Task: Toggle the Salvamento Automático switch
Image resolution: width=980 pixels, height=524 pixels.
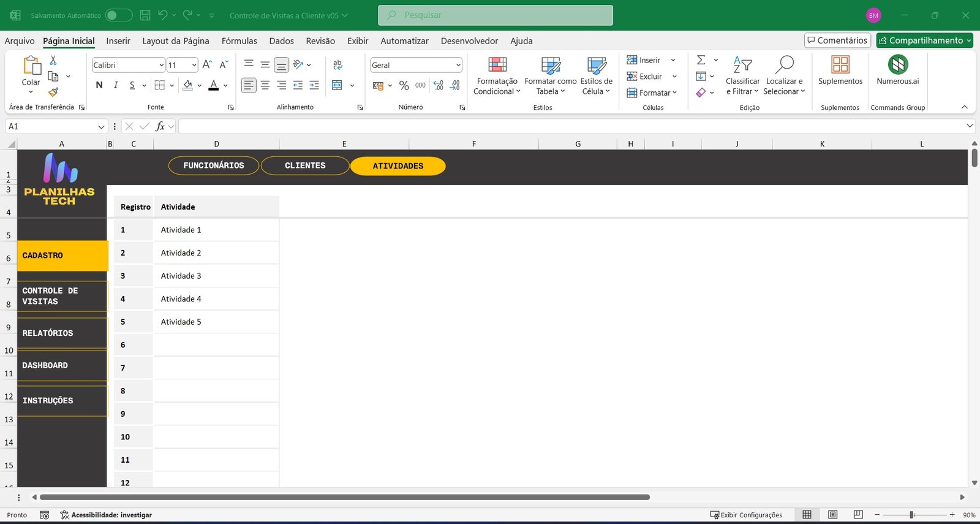Action: click(x=119, y=15)
